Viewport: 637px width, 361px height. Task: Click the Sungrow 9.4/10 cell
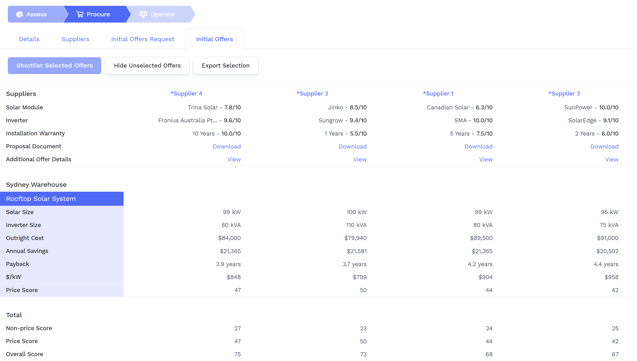(342, 120)
